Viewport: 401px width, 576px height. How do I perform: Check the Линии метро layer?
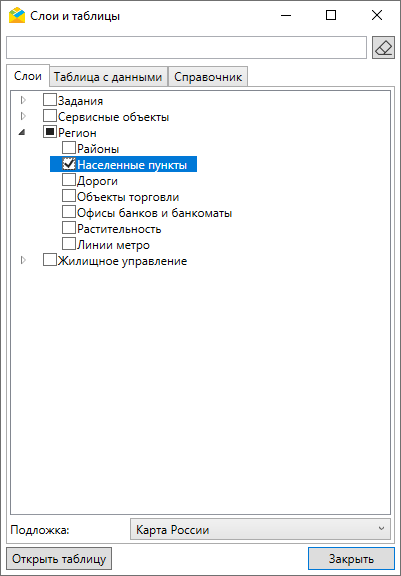[x=69, y=244]
